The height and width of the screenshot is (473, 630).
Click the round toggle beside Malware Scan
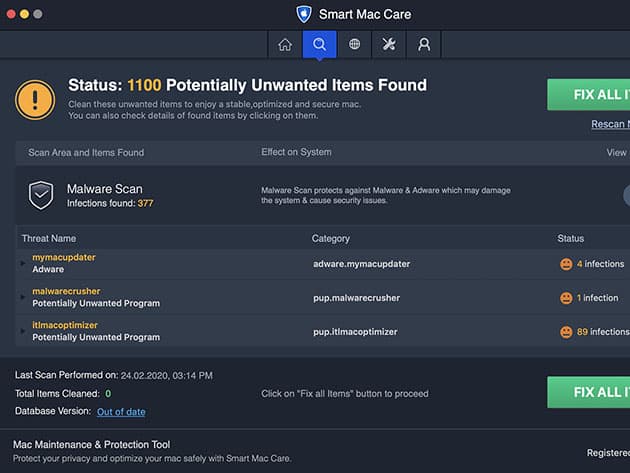tap(626, 195)
